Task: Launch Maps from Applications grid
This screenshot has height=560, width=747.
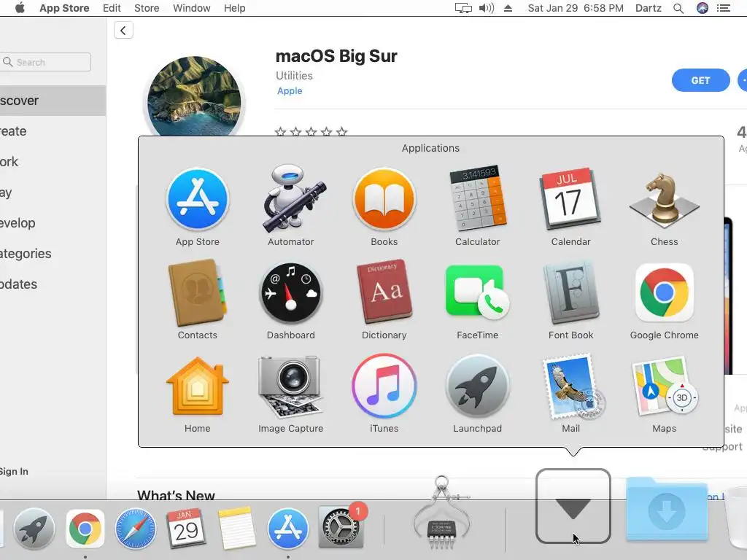Action: [664, 386]
